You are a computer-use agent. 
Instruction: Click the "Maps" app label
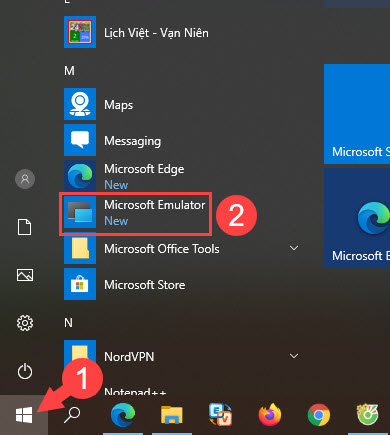(x=119, y=105)
